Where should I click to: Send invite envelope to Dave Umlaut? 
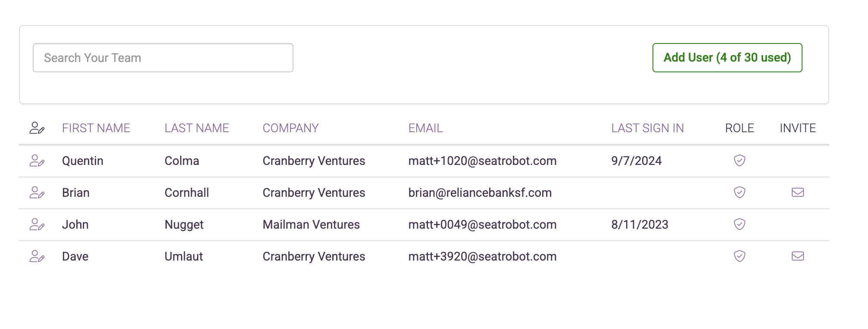pyautogui.click(x=798, y=256)
